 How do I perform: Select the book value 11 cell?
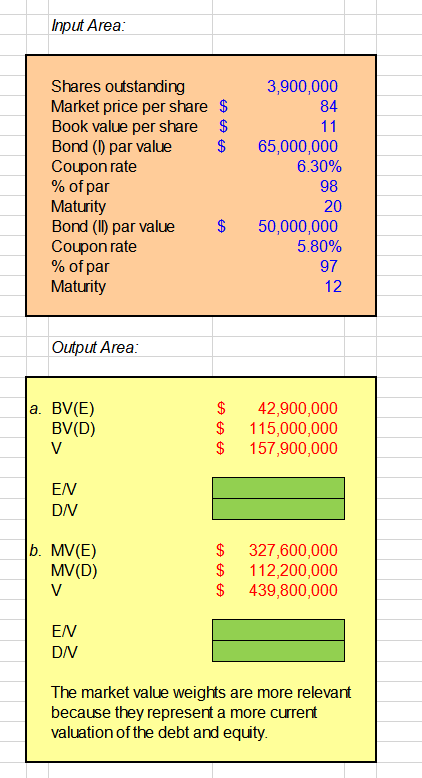click(x=329, y=127)
